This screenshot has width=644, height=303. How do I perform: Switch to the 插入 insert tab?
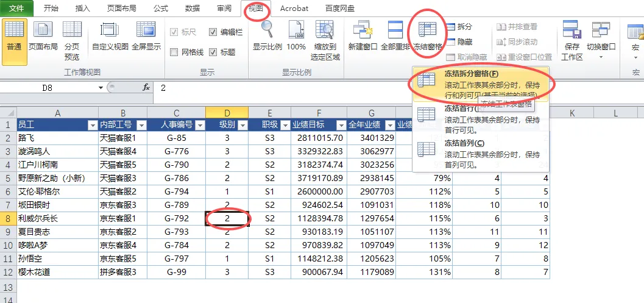coord(83,8)
